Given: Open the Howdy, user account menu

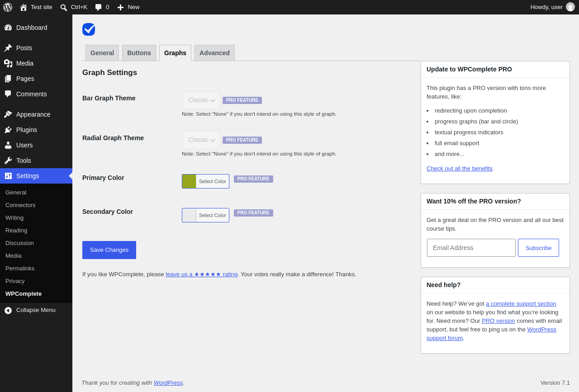Looking at the screenshot, I should (552, 7).
